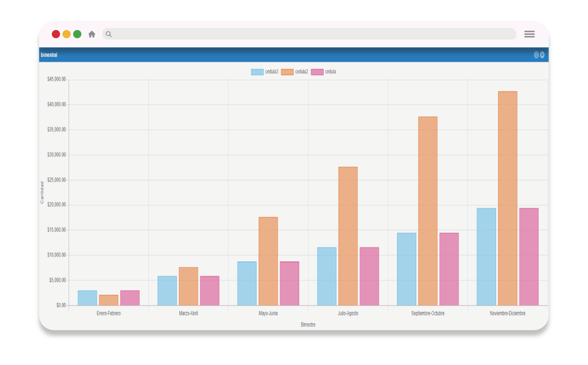Open the hamburger menu icon

click(529, 34)
